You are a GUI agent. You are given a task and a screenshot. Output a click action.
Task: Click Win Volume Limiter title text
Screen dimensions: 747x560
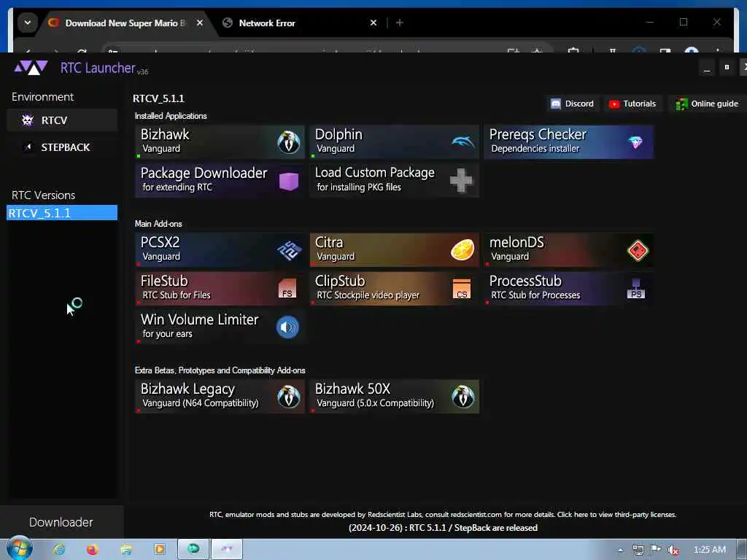[200, 319]
